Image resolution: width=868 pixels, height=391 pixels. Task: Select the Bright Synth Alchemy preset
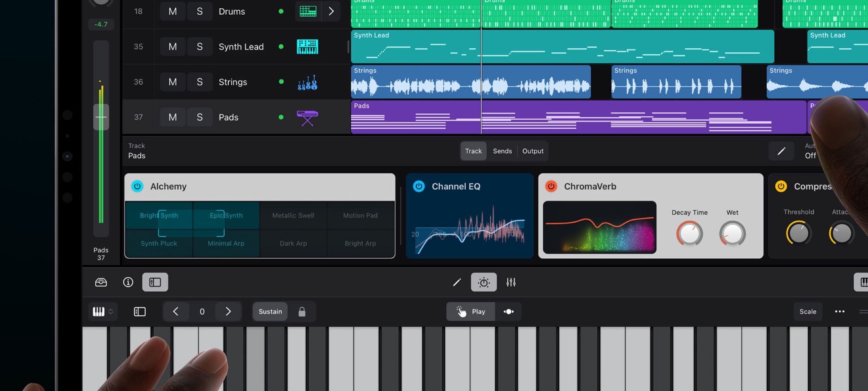[159, 216]
